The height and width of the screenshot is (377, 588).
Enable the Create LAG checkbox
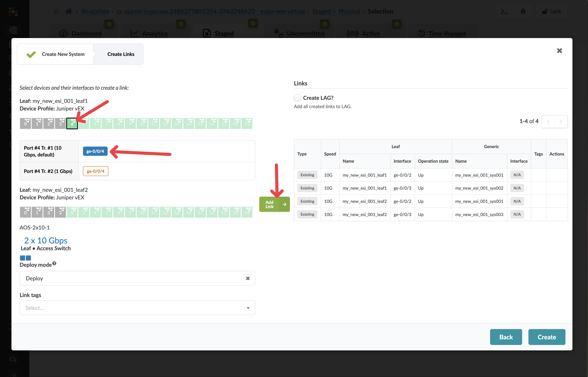click(297, 98)
